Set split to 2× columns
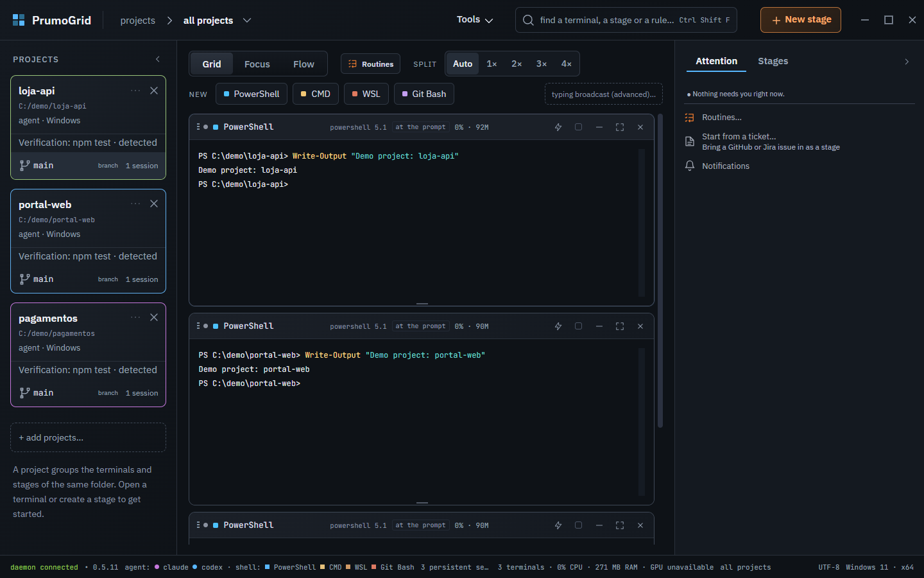The width and height of the screenshot is (924, 578). [517, 64]
